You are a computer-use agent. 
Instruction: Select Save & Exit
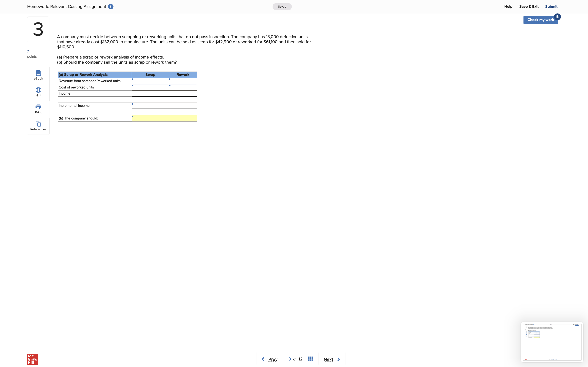pyautogui.click(x=529, y=7)
